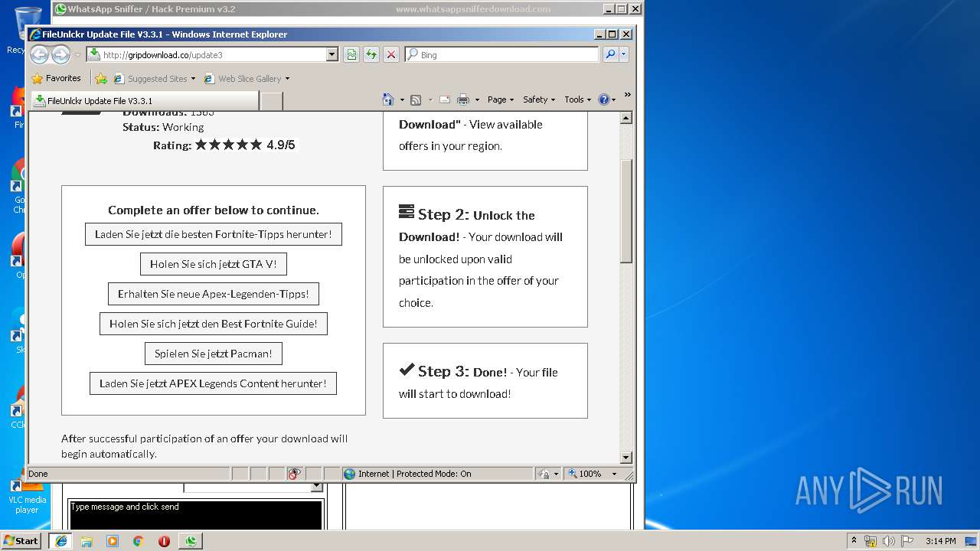980x551 pixels.
Task: Click the Apex-Legenden-Tipps offer button
Action: (214, 294)
